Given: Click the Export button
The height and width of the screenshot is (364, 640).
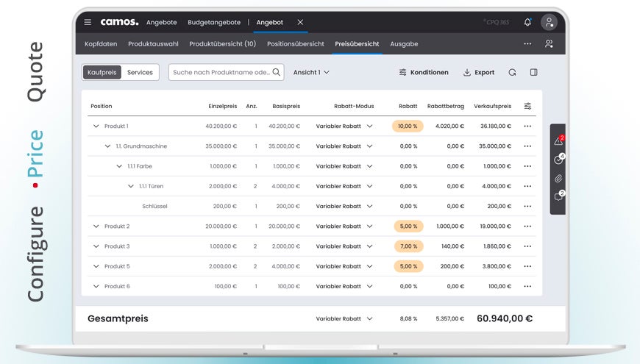Looking at the screenshot, I should click(x=478, y=72).
